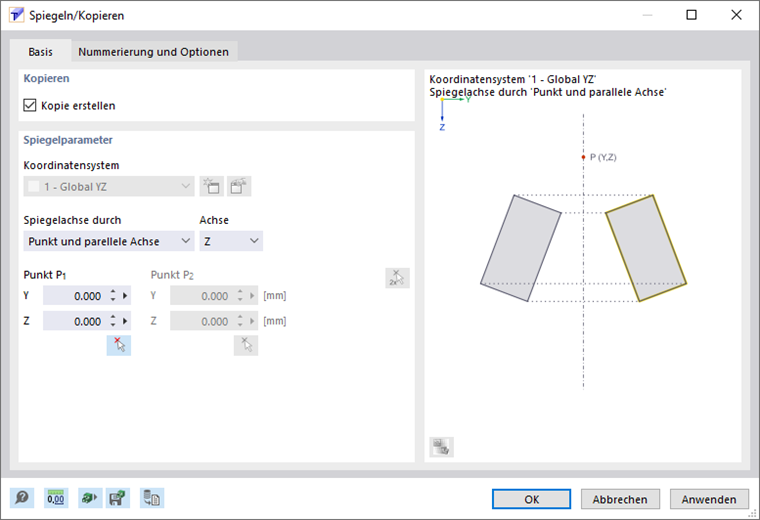Click the preview view settings icon below diagram

tap(441, 447)
